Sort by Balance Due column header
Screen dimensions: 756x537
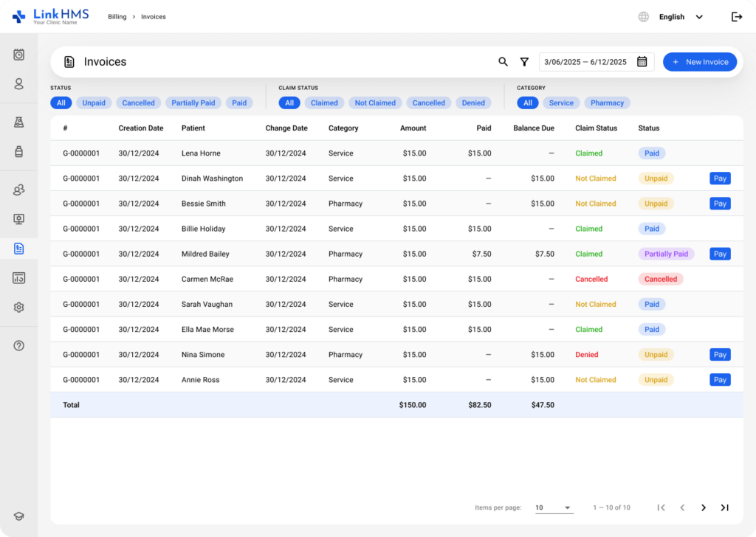click(533, 128)
